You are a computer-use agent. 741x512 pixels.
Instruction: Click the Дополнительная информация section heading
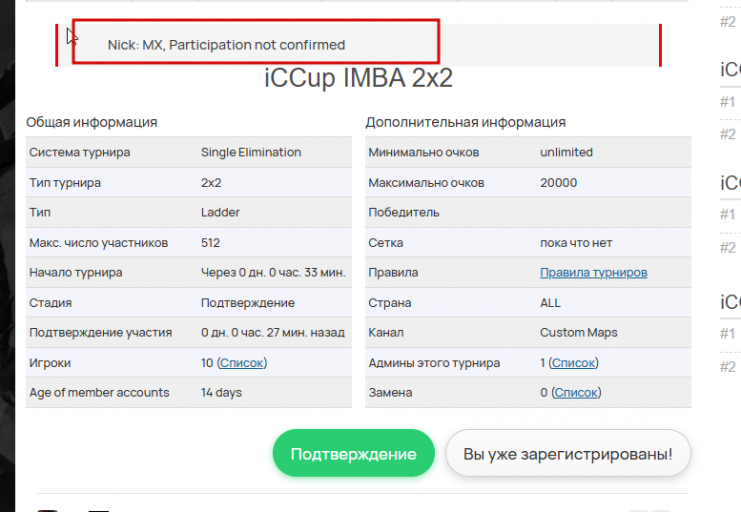click(465, 122)
